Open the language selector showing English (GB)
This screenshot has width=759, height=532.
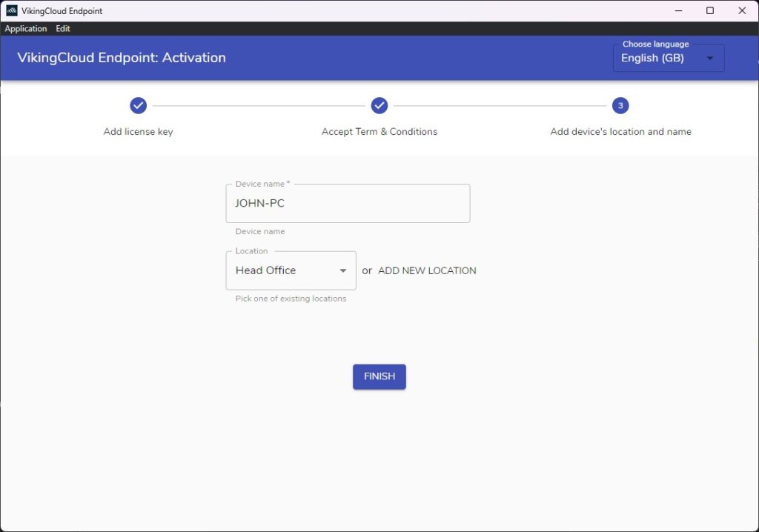[667, 58]
